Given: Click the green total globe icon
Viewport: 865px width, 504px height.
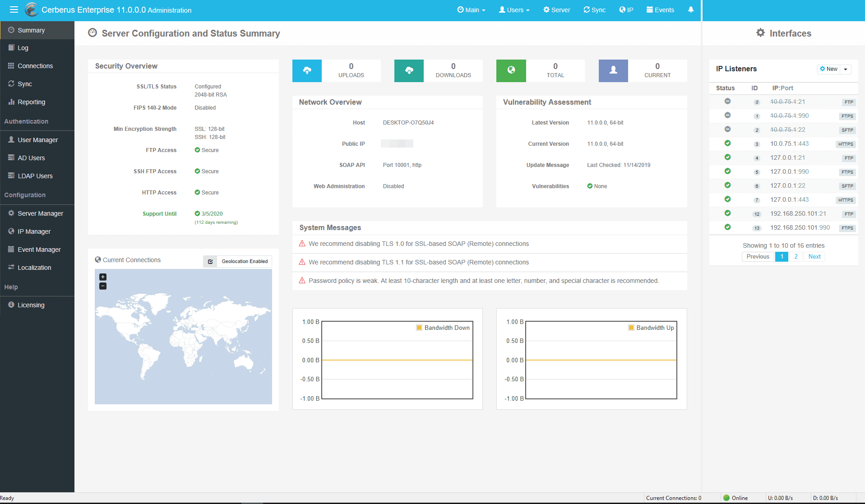Looking at the screenshot, I should (511, 70).
